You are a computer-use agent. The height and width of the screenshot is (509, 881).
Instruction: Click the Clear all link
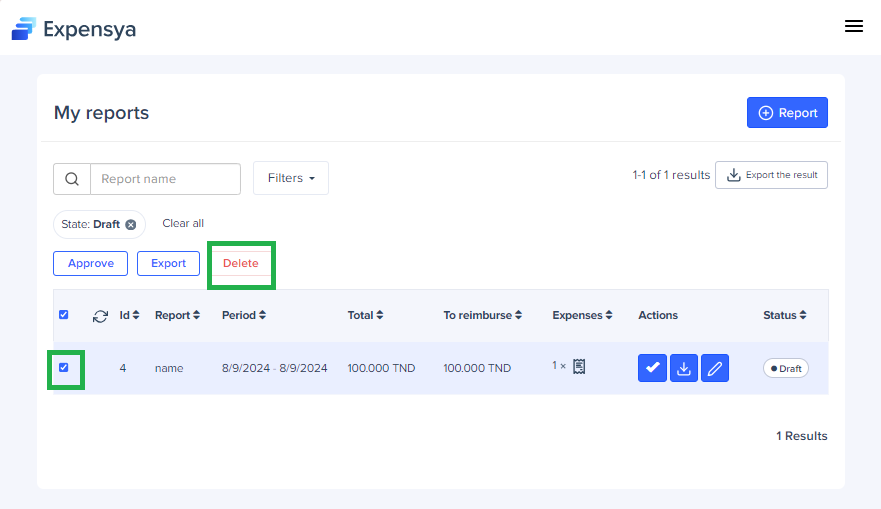[x=183, y=223]
